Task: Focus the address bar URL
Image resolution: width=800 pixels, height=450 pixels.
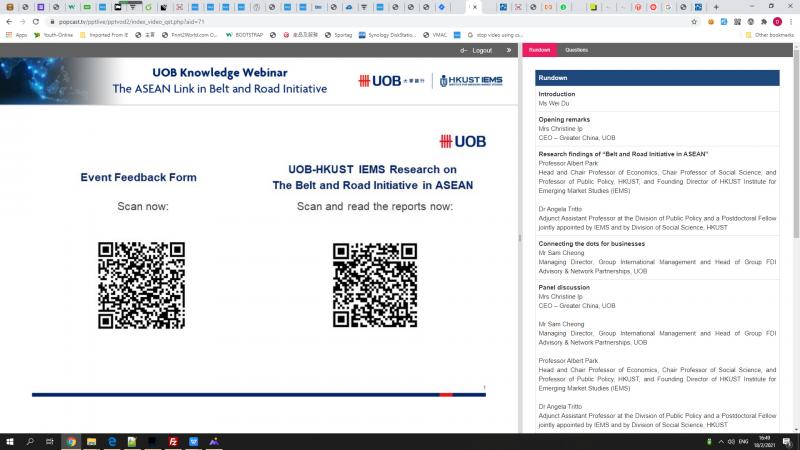Action: pyautogui.click(x=132, y=22)
